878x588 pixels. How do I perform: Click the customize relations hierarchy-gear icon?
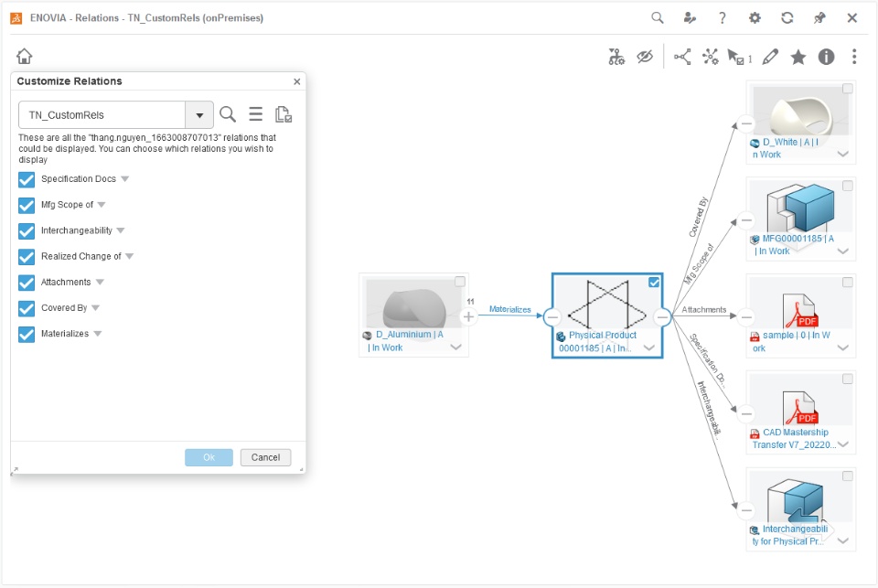coord(616,57)
